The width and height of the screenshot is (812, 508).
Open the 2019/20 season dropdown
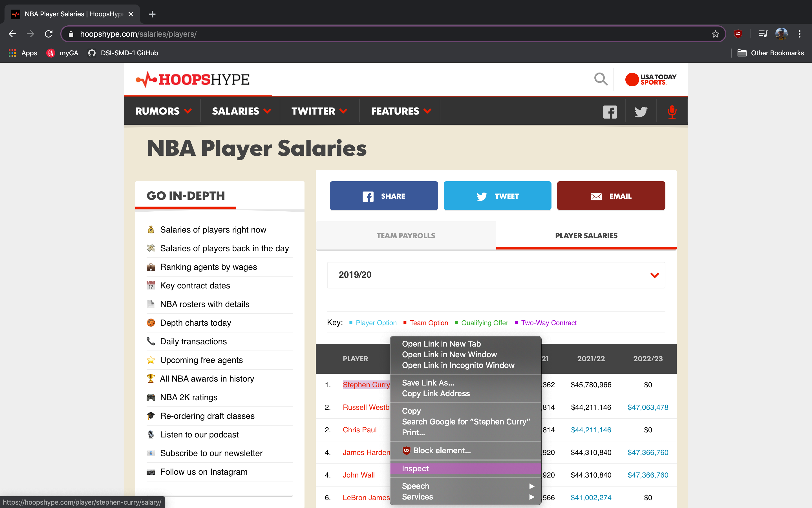496,275
